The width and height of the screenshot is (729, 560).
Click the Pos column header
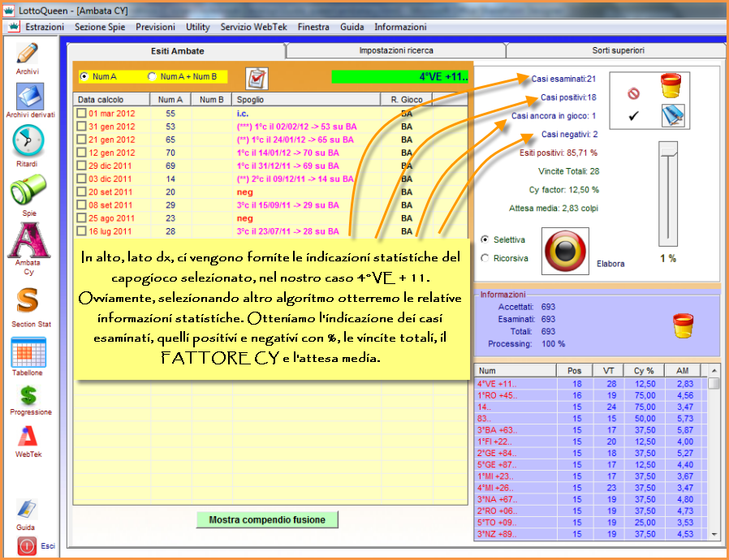pos(574,371)
